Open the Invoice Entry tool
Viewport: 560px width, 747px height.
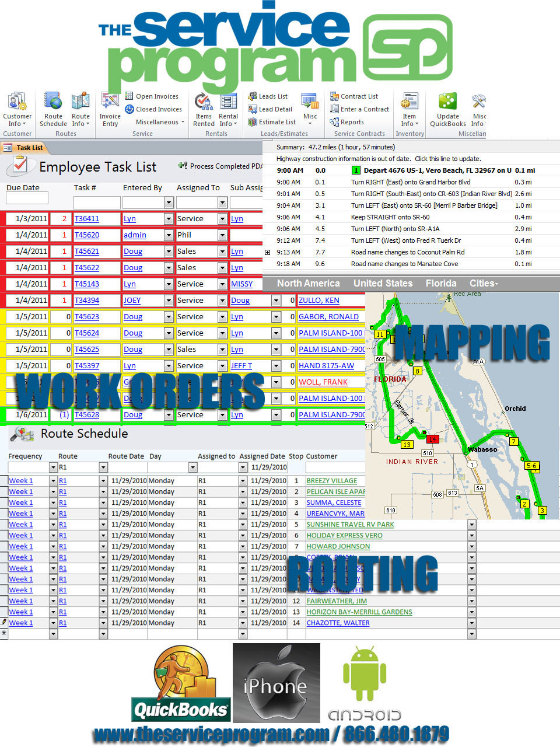[110, 110]
